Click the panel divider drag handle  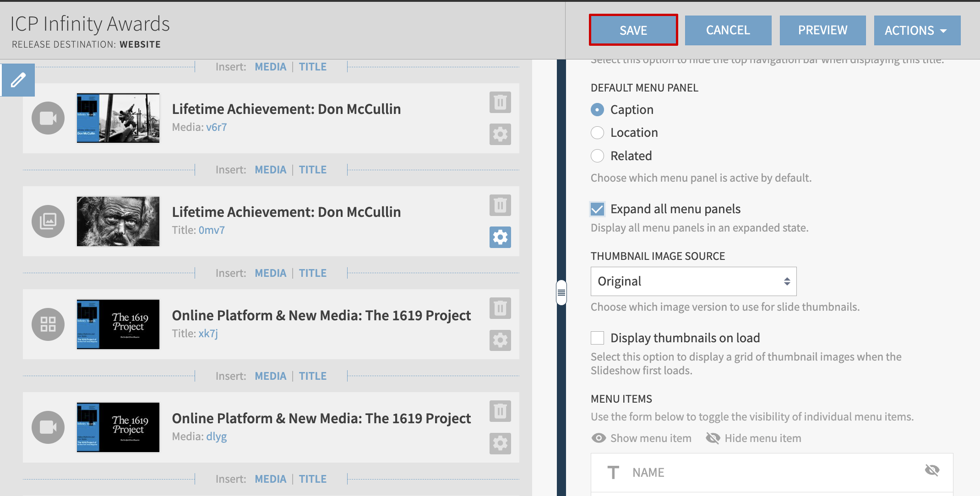(x=561, y=292)
